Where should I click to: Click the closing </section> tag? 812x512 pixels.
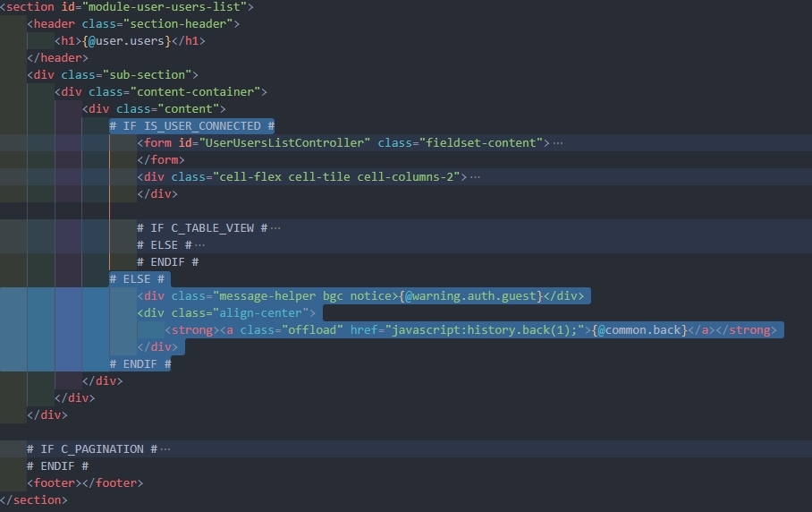click(x=34, y=500)
